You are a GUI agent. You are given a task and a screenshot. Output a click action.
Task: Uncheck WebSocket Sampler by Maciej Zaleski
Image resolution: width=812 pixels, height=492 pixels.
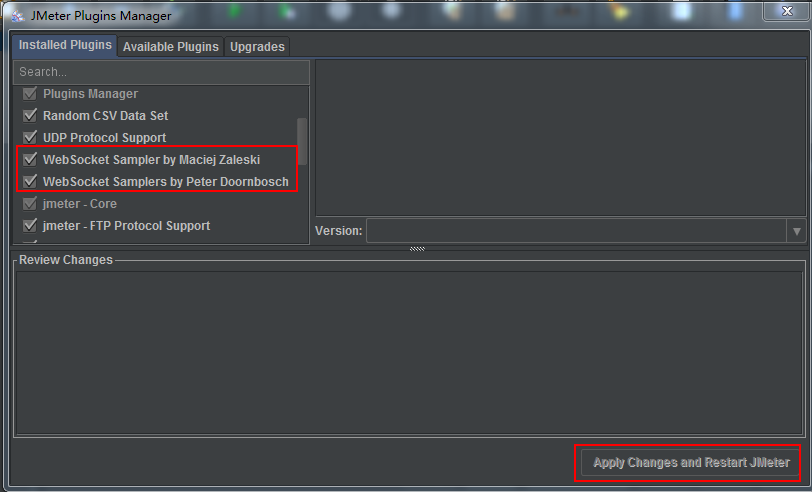30,159
